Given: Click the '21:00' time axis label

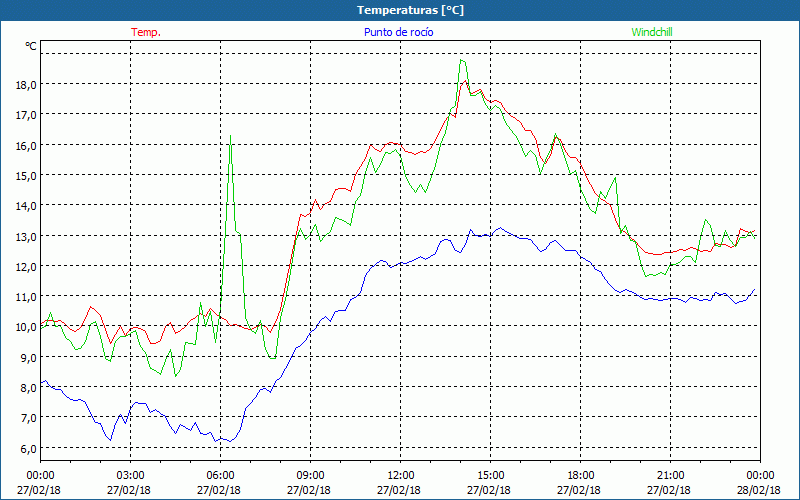Looking at the screenshot, I should [x=670, y=476].
